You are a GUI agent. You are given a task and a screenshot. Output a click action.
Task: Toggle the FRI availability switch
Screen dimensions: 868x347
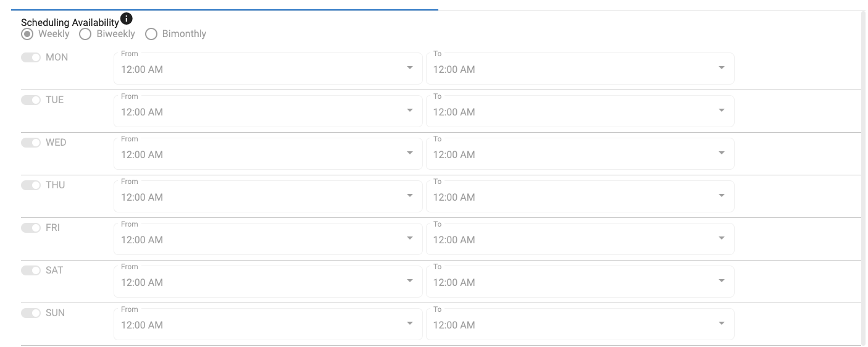point(30,228)
